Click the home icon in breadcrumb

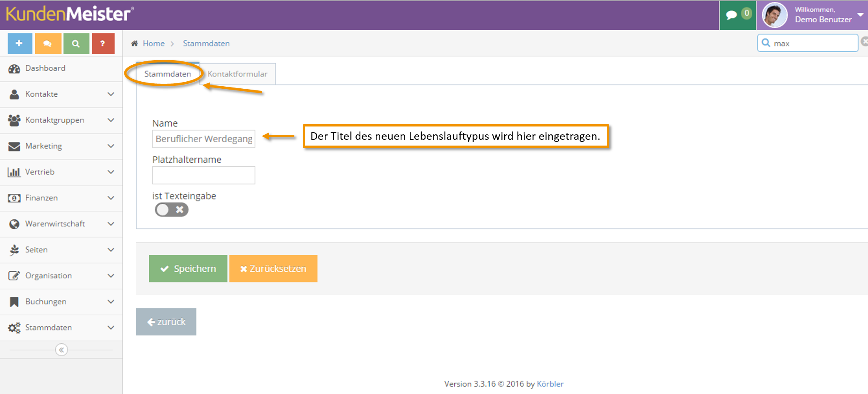[x=134, y=44]
